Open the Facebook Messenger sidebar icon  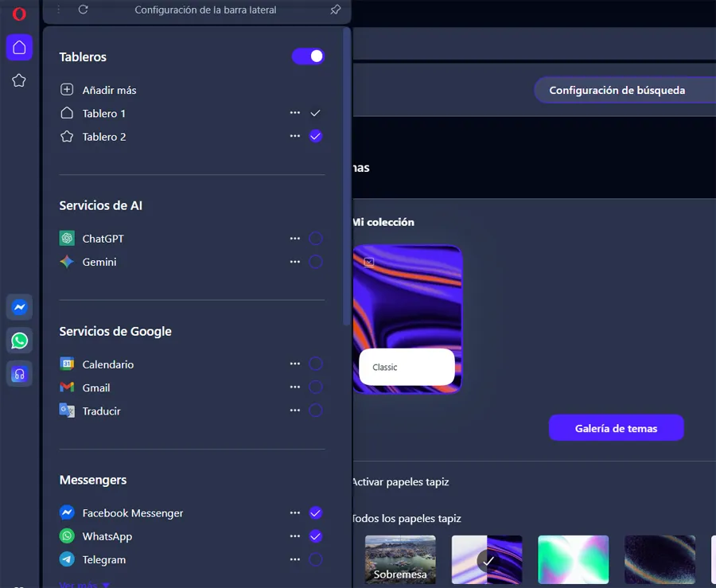click(x=19, y=307)
